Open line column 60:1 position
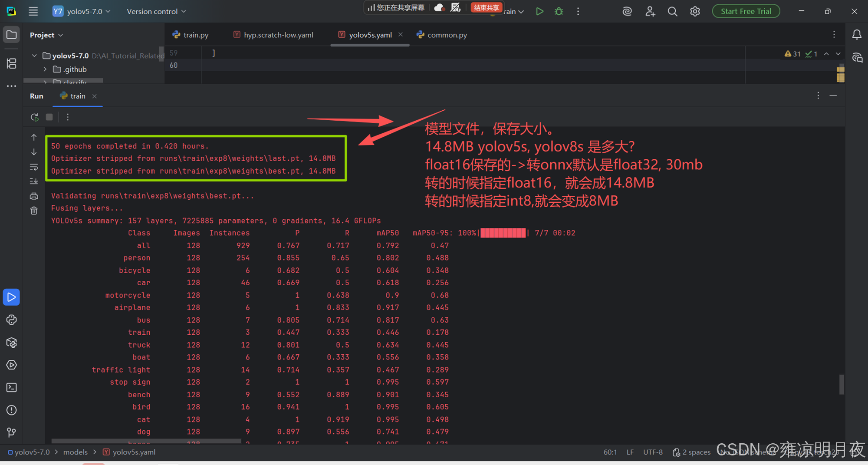Image resolution: width=868 pixels, height=465 pixels. click(610, 452)
